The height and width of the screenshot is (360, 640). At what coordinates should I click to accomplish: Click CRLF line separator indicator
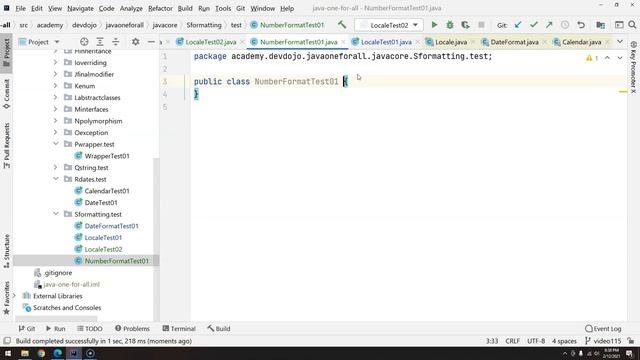(512, 341)
